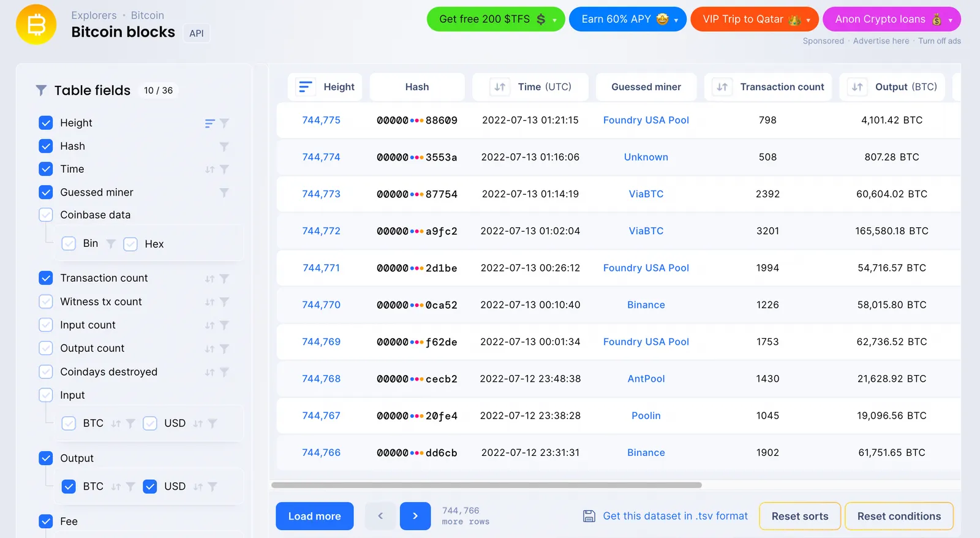Click Turn off ads link
The height and width of the screenshot is (538, 980).
[940, 41]
